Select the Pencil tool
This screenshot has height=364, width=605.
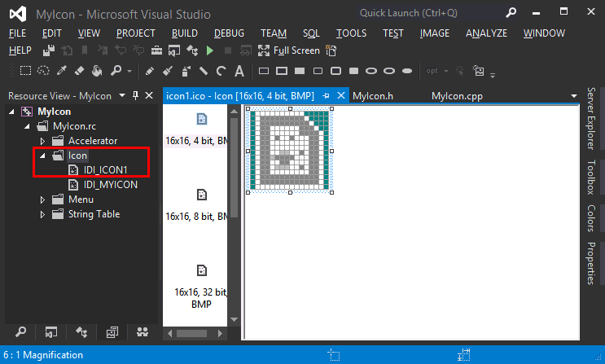pyautogui.click(x=149, y=71)
